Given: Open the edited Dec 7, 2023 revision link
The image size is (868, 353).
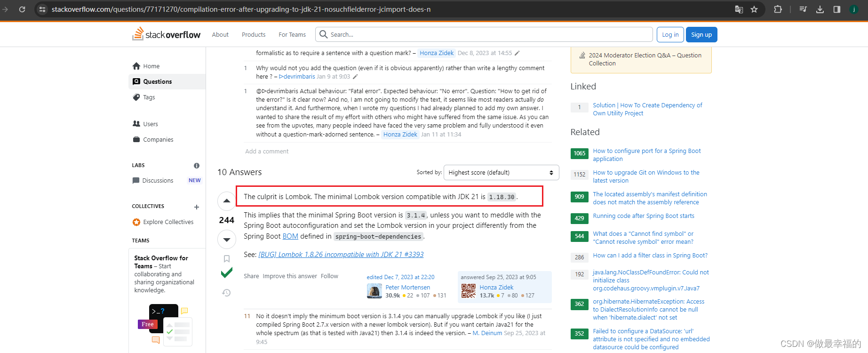Looking at the screenshot, I should (401, 277).
